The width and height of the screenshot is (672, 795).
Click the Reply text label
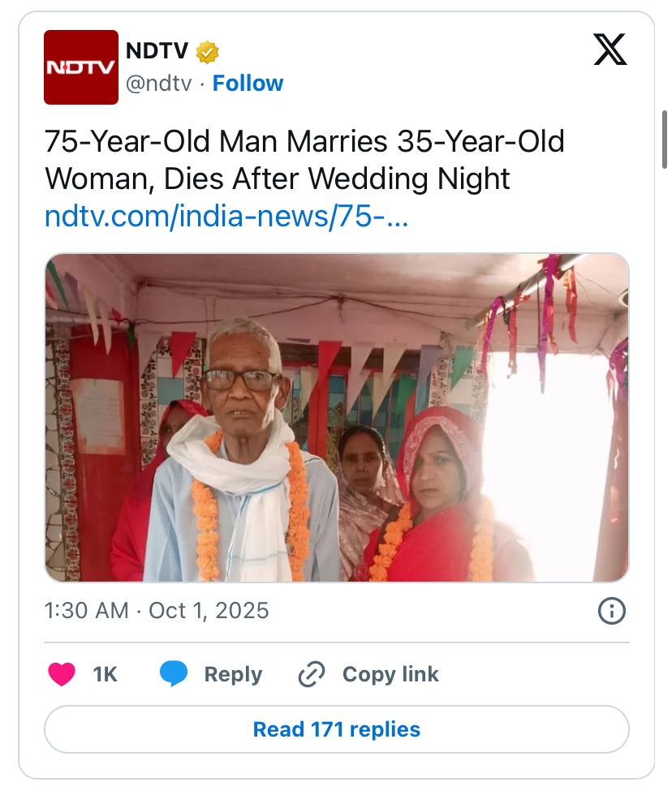(x=233, y=674)
